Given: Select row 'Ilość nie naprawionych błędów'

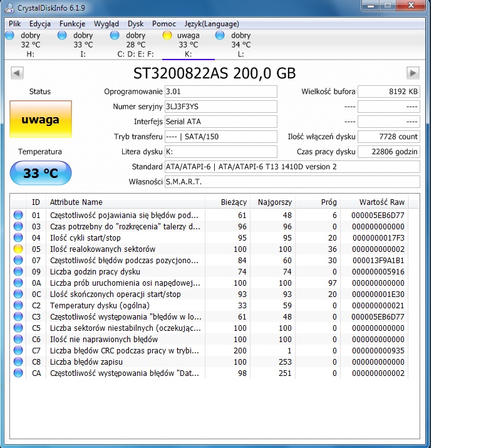Looking at the screenshot, I should point(210,339).
